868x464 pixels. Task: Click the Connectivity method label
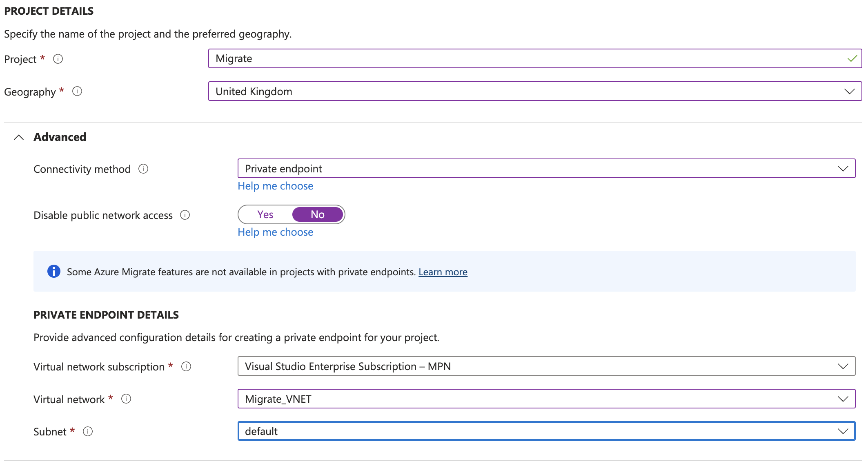point(82,169)
